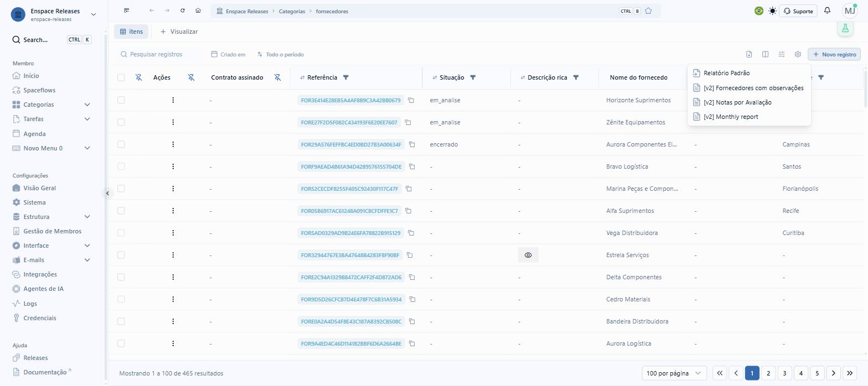The height and width of the screenshot is (386, 868).
Task: Open the sidebar Search box
Action: (52, 40)
